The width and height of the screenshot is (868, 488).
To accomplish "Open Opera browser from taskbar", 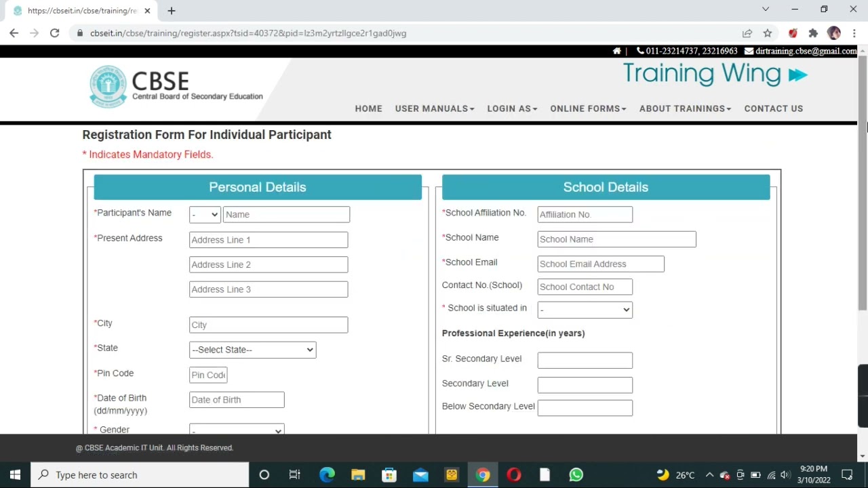I will pyautogui.click(x=513, y=474).
